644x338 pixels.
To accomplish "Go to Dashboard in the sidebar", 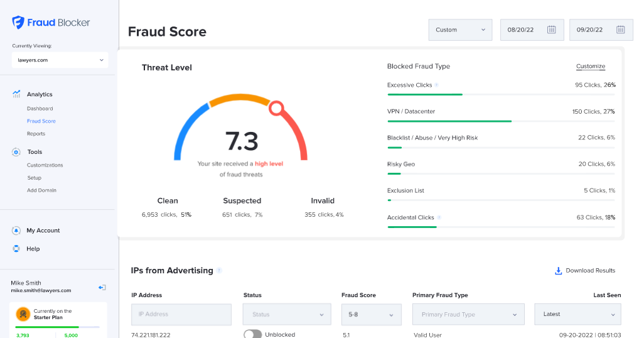I will (40, 109).
